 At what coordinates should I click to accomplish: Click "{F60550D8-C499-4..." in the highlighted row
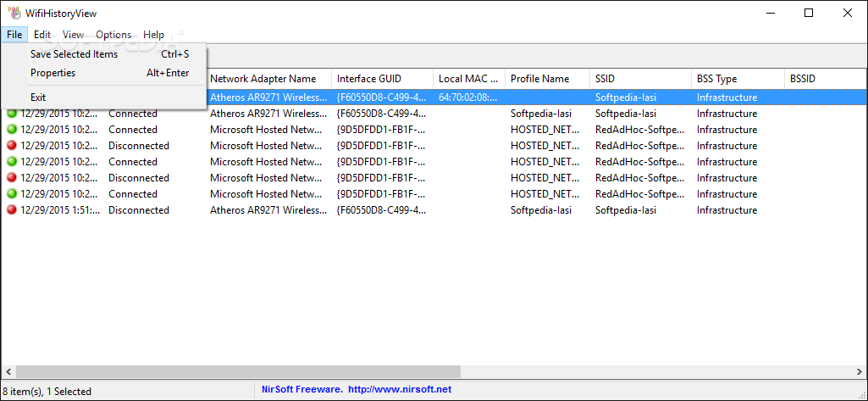(382, 97)
